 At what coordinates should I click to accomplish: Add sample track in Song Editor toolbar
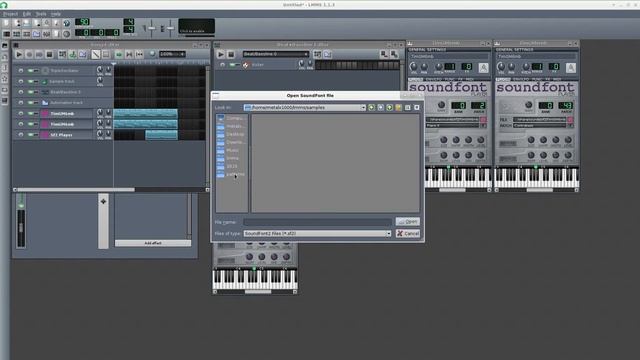click(73, 54)
